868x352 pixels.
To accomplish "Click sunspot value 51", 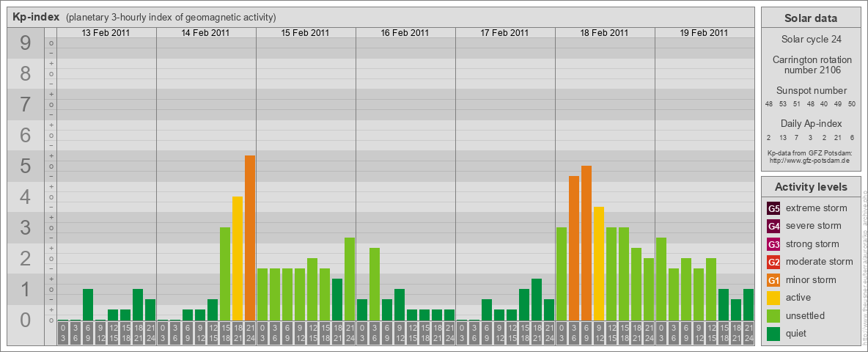I will coord(797,104).
